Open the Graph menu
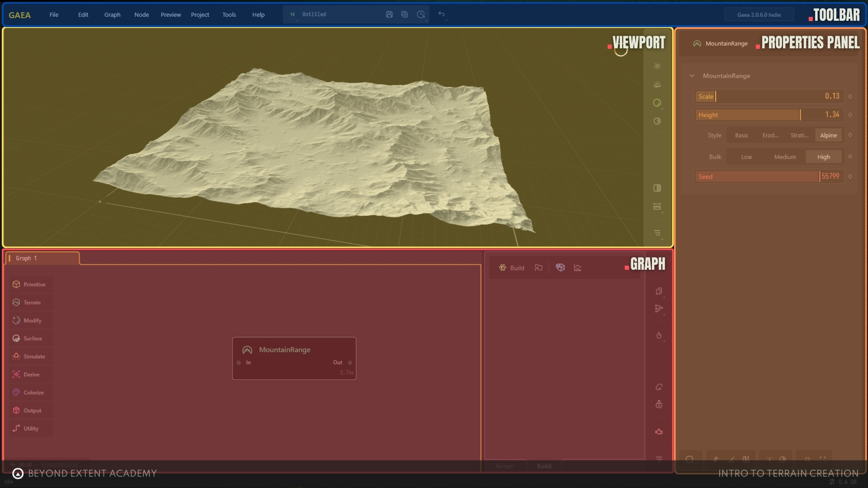868x488 pixels. click(112, 14)
